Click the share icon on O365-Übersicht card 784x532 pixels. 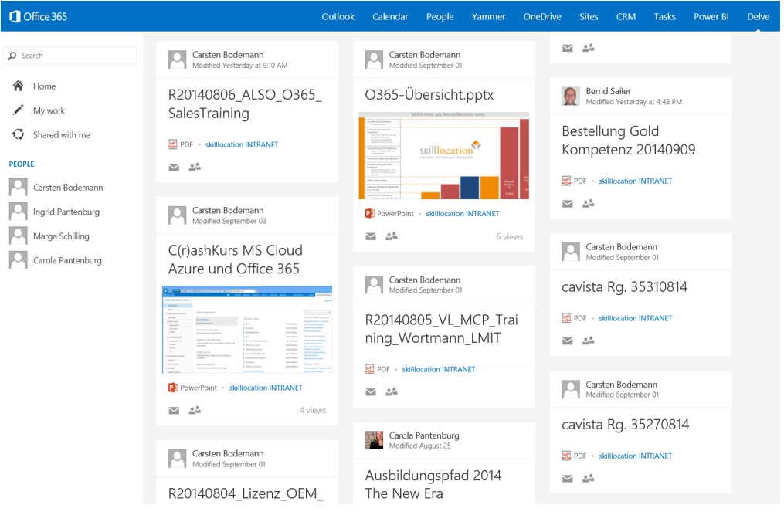tap(392, 236)
